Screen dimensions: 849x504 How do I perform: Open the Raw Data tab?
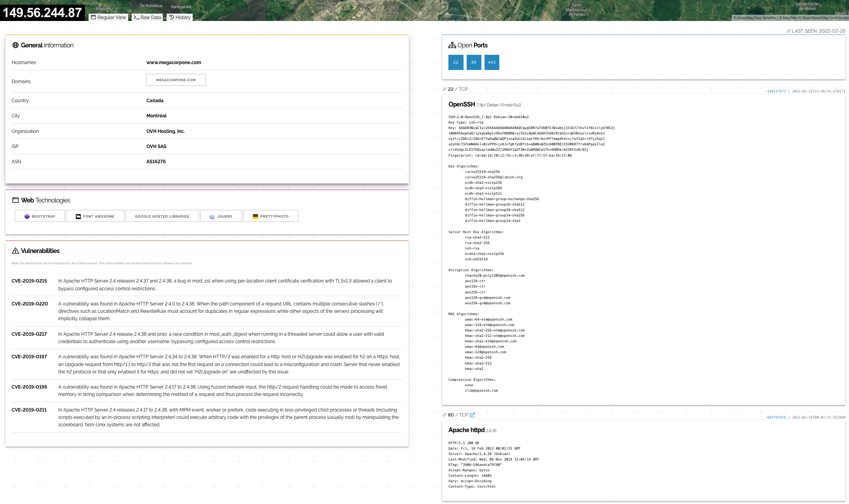147,17
